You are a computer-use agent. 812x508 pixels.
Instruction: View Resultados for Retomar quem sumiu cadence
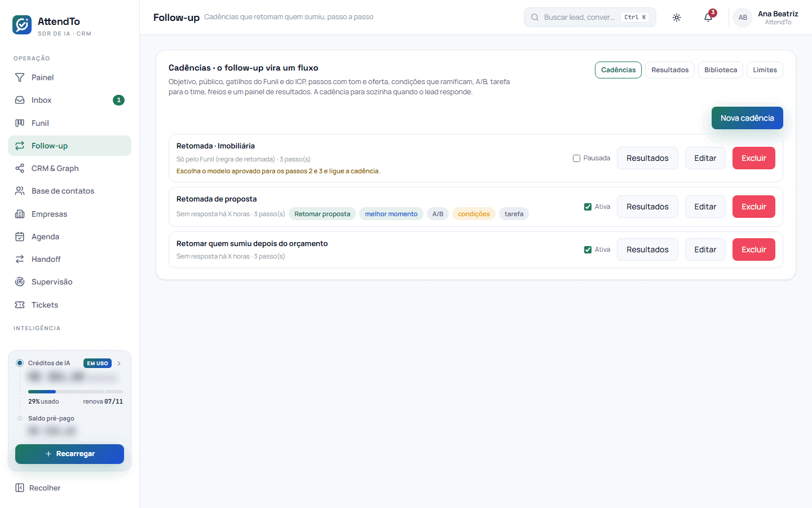[647, 249]
